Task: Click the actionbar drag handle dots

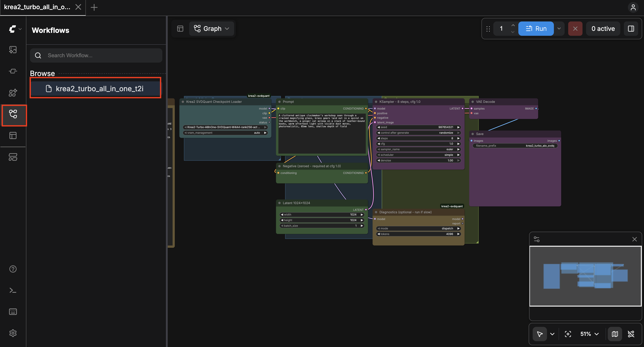Action: [x=488, y=29]
